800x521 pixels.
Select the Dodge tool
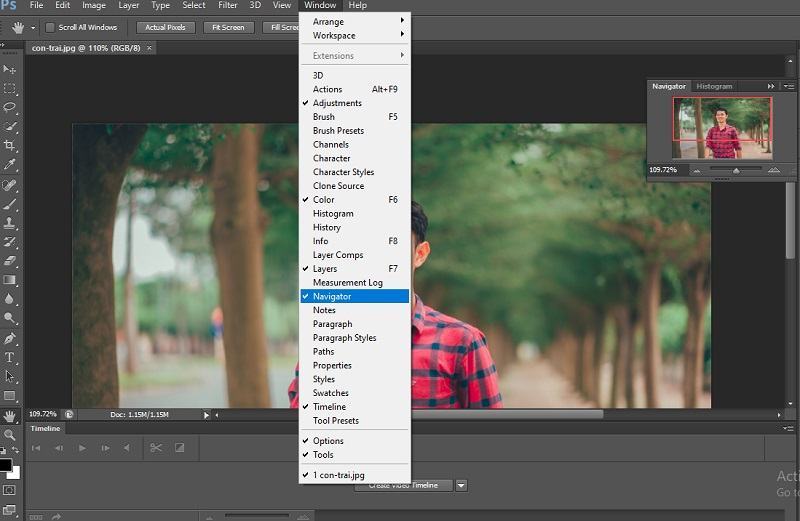[x=9, y=318]
